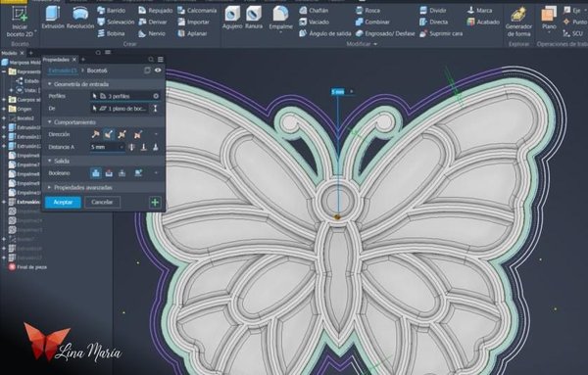Choose the Solevación loft tool

pyautogui.click(x=116, y=23)
